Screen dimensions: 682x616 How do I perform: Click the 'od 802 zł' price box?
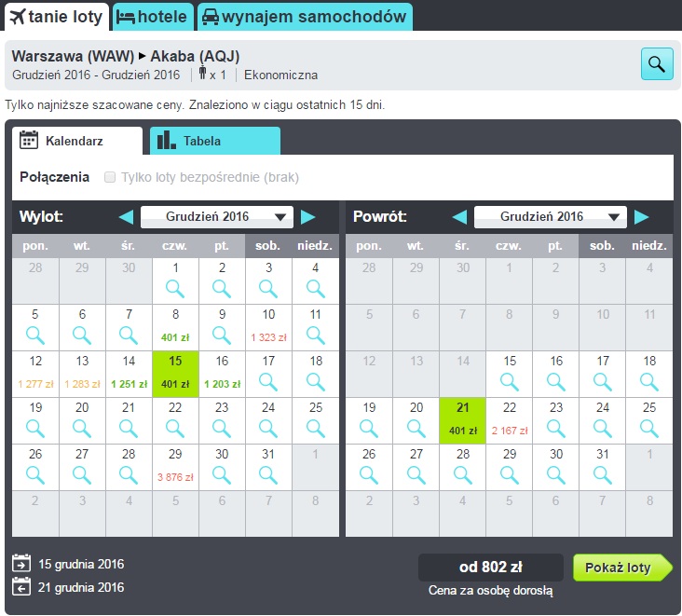pyautogui.click(x=491, y=568)
